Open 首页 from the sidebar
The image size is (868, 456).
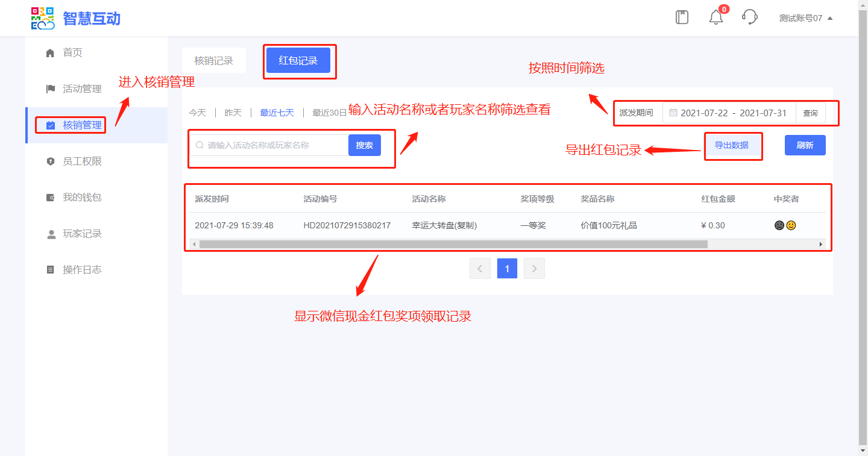point(72,53)
